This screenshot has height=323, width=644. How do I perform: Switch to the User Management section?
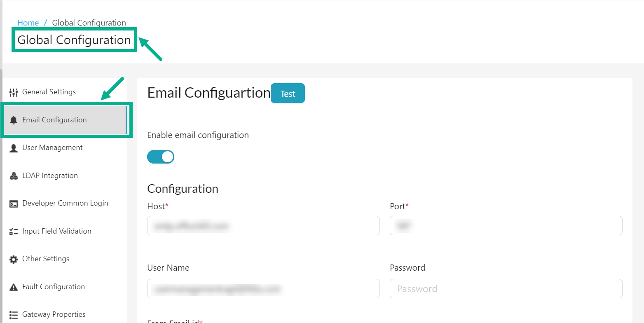[x=53, y=147]
